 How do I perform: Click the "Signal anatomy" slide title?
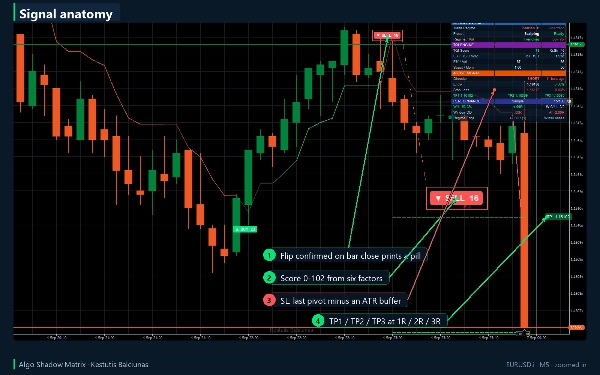(66, 14)
